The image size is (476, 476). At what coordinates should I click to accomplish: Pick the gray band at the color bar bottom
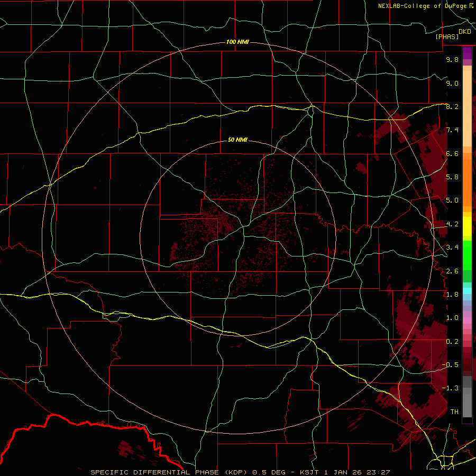pyautogui.click(x=467, y=402)
